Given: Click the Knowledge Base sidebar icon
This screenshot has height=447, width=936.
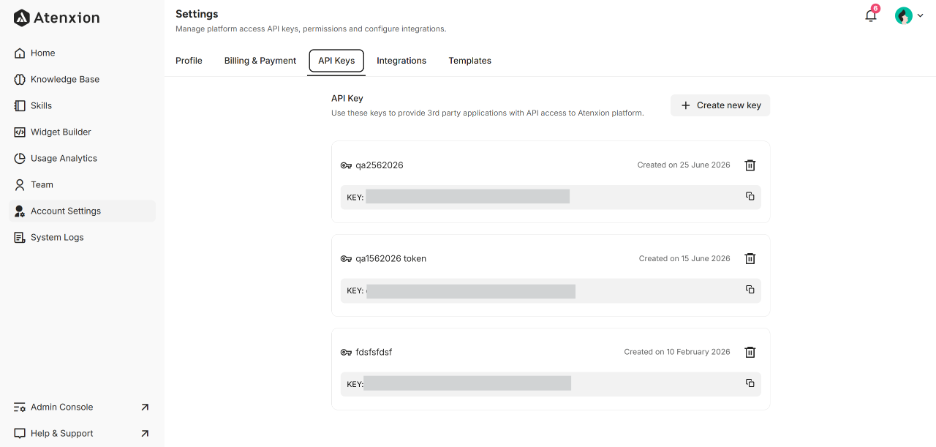Looking at the screenshot, I should (20, 79).
